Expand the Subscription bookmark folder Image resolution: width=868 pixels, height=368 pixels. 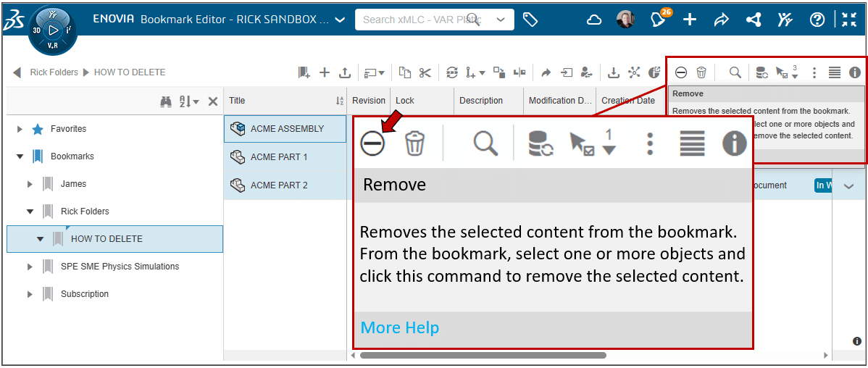click(30, 294)
